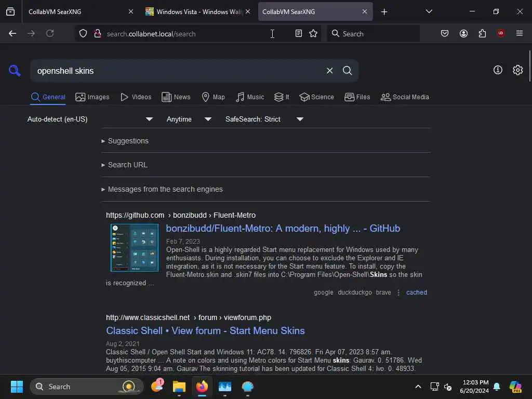Open uBlock Origin extension icon
Viewport: 532px width, 399px height.
[x=501, y=33]
